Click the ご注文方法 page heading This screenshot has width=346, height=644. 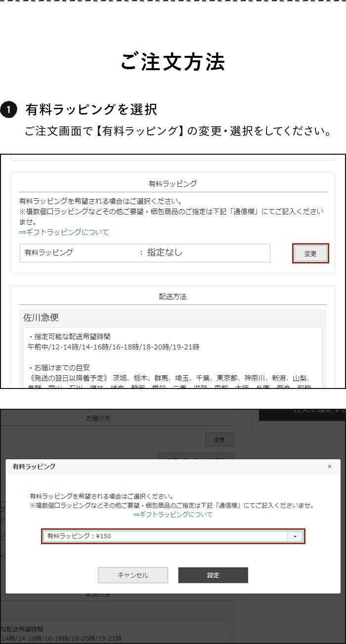173,62
